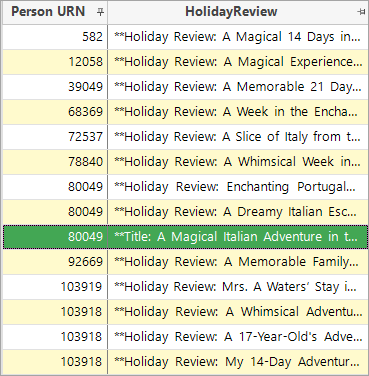Click pin icon in Person URN header
This screenshot has height=376, width=369.
tap(100, 12)
